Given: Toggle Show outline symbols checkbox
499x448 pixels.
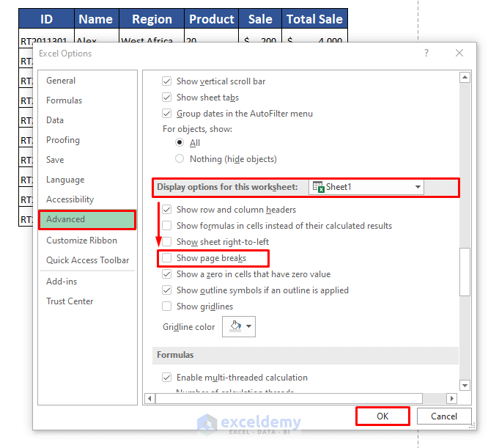Looking at the screenshot, I should pos(167,290).
